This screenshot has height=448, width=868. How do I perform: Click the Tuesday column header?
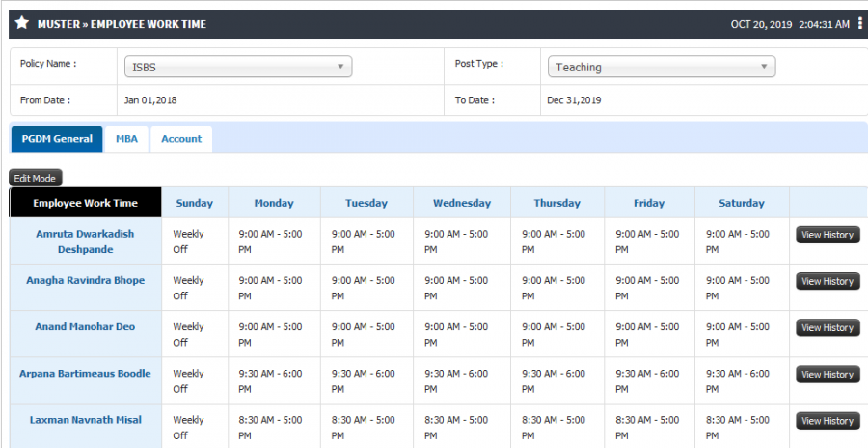point(366,203)
